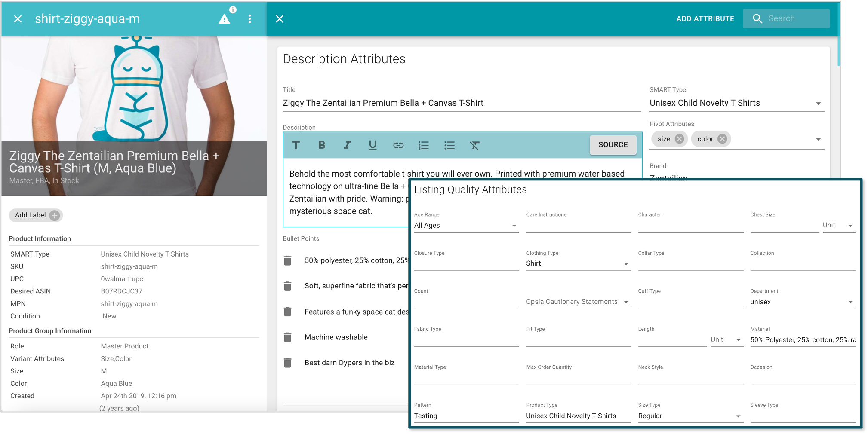
Task: Click the search magnifier icon
Action: [757, 18]
